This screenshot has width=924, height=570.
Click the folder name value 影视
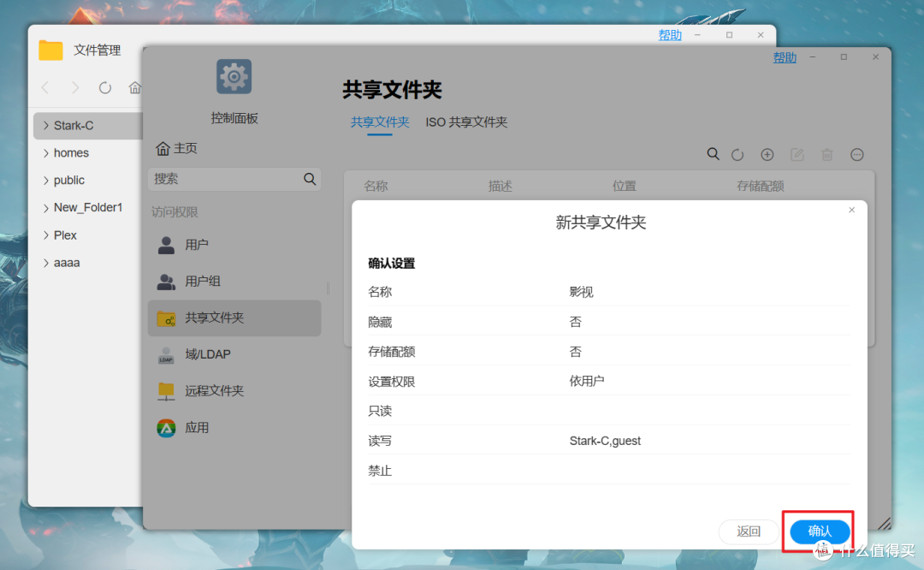581,293
